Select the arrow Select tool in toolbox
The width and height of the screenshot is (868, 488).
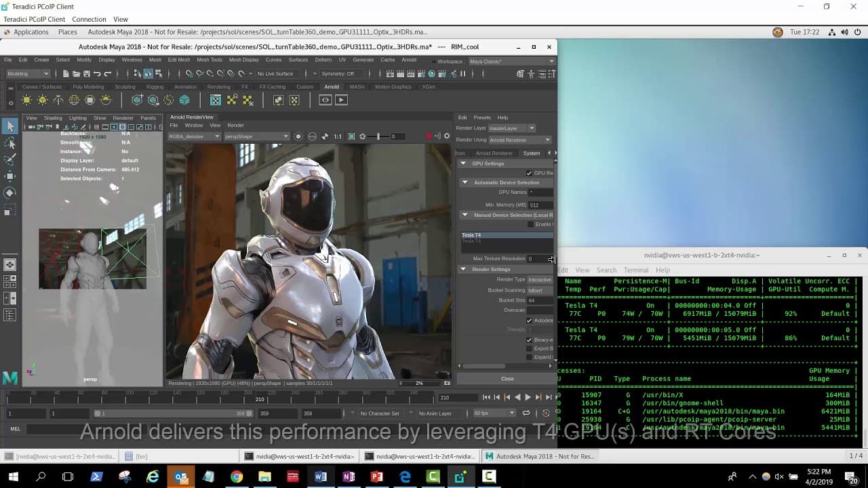pyautogui.click(x=10, y=126)
